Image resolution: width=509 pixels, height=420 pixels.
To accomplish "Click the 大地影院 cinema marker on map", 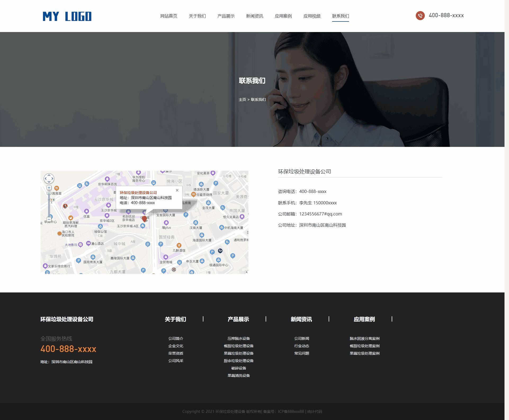I will (81, 245).
